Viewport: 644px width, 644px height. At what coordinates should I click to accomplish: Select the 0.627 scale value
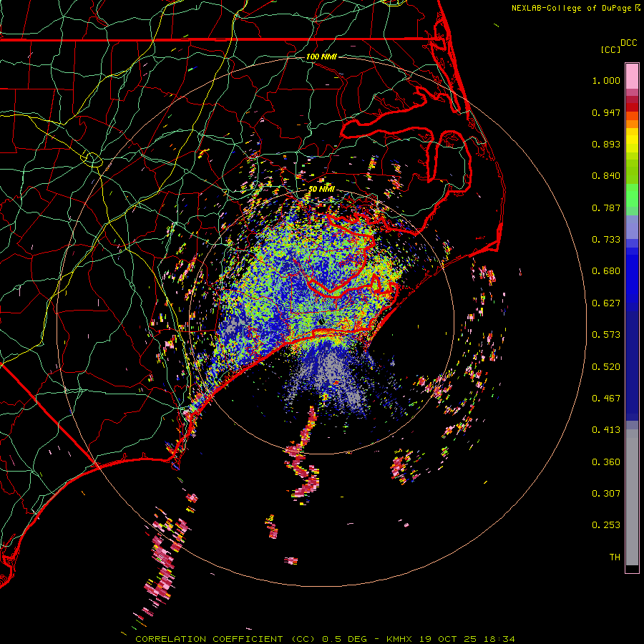pyautogui.click(x=606, y=303)
